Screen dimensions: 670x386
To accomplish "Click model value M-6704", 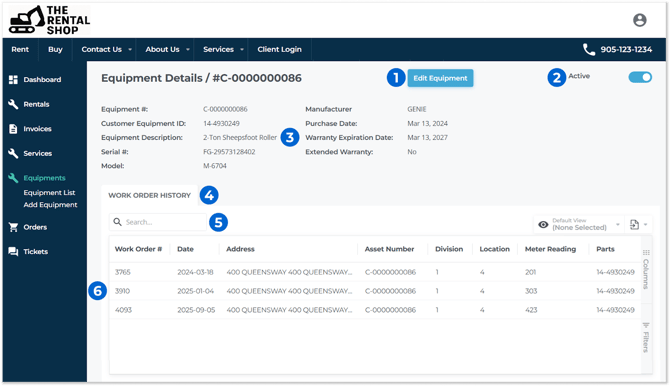I will point(215,166).
